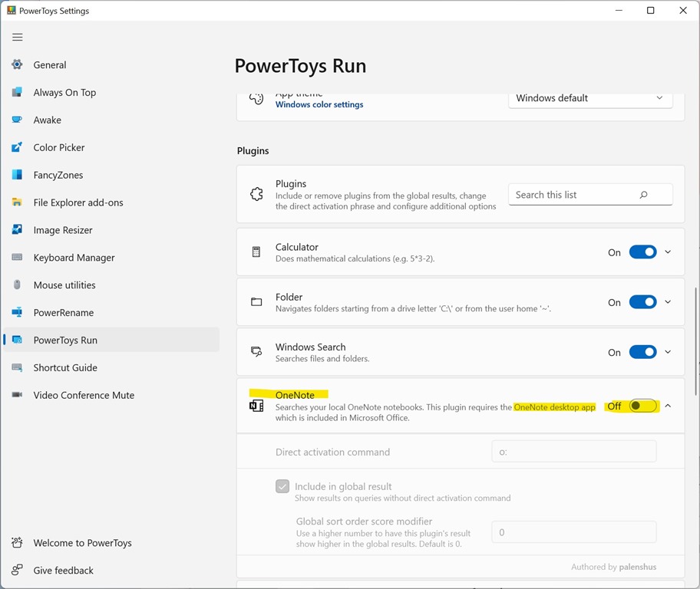Image resolution: width=700 pixels, height=589 pixels.
Task: Open the Windows color settings link
Action: tap(319, 105)
